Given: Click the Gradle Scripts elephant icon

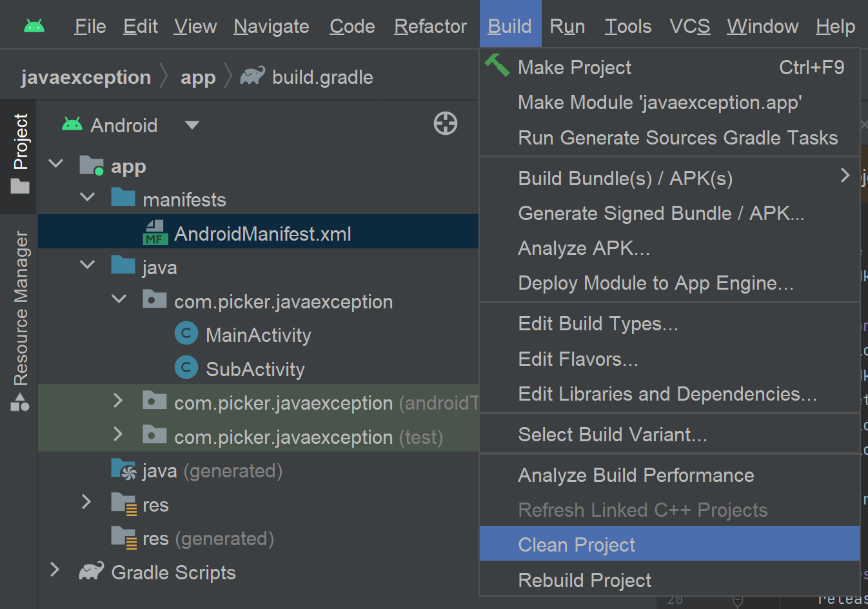Looking at the screenshot, I should click(x=91, y=572).
